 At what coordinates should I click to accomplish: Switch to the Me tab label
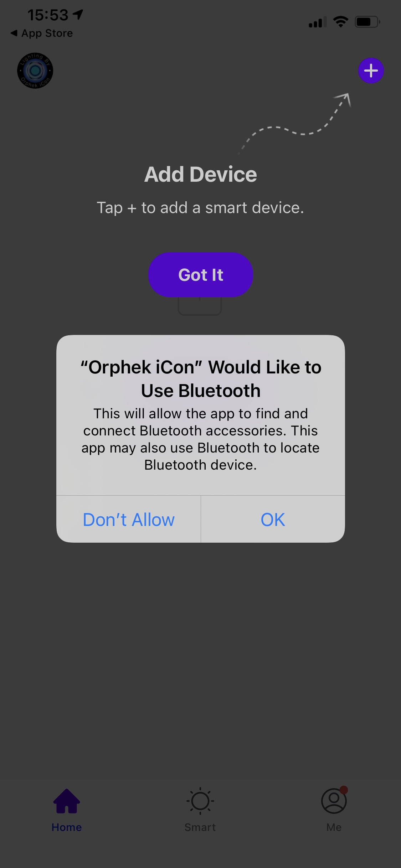(334, 827)
